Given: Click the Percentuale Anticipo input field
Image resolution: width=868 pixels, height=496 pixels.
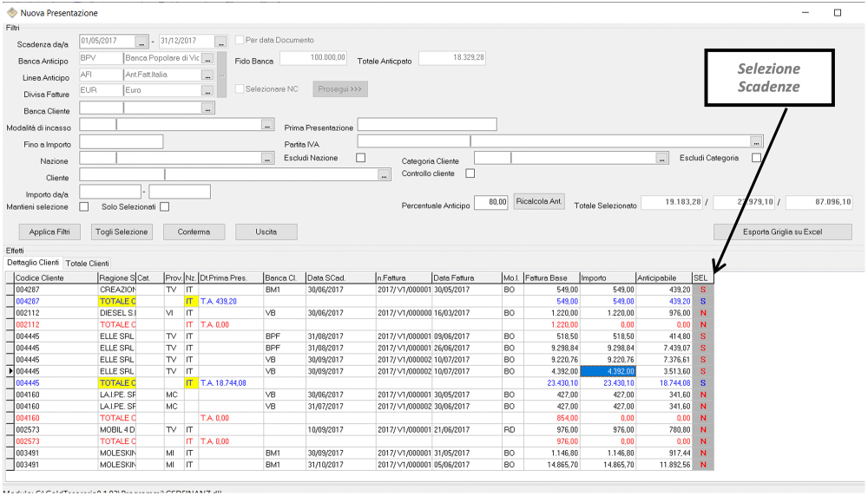Looking at the screenshot, I should (x=491, y=202).
